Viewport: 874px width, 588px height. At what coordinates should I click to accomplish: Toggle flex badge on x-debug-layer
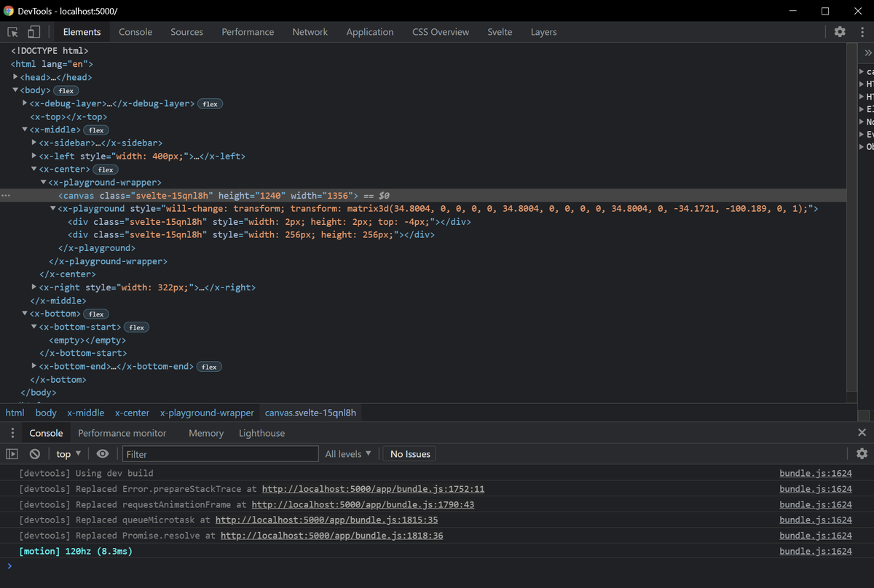tap(210, 104)
